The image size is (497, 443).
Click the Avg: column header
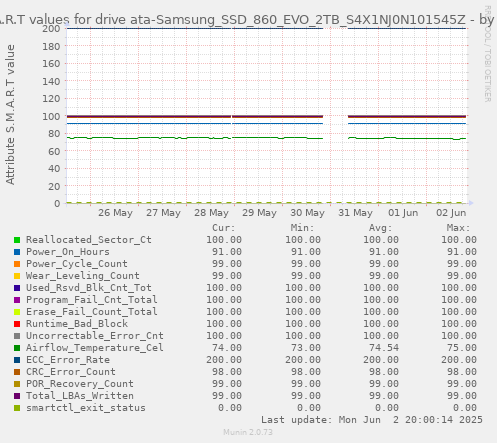tap(380, 228)
